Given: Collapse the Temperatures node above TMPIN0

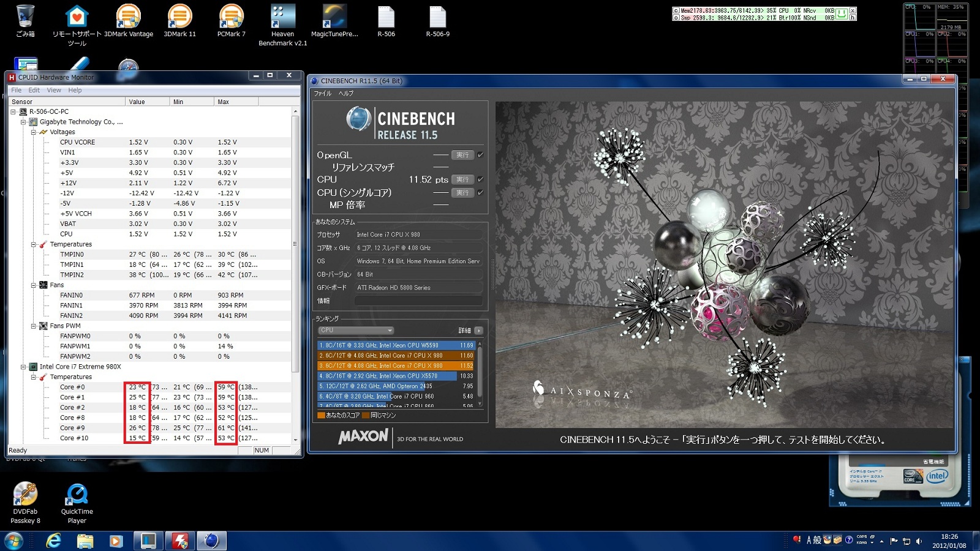Looking at the screenshot, I should [34, 244].
